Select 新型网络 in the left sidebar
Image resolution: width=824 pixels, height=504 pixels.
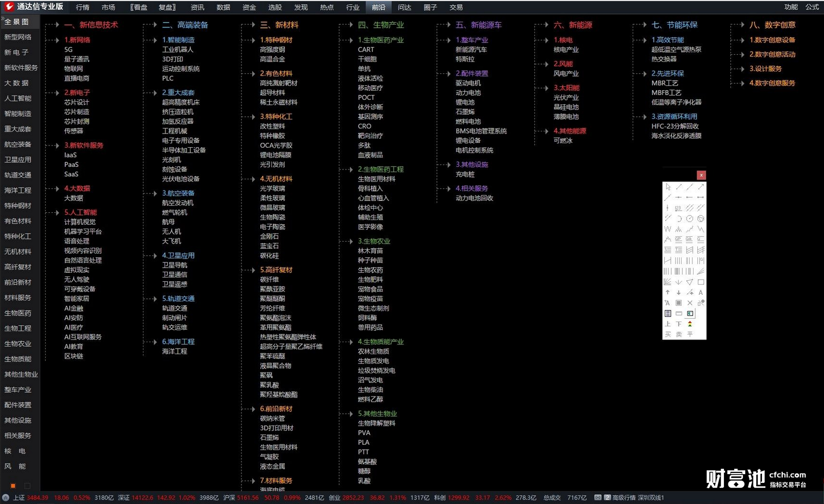point(18,37)
